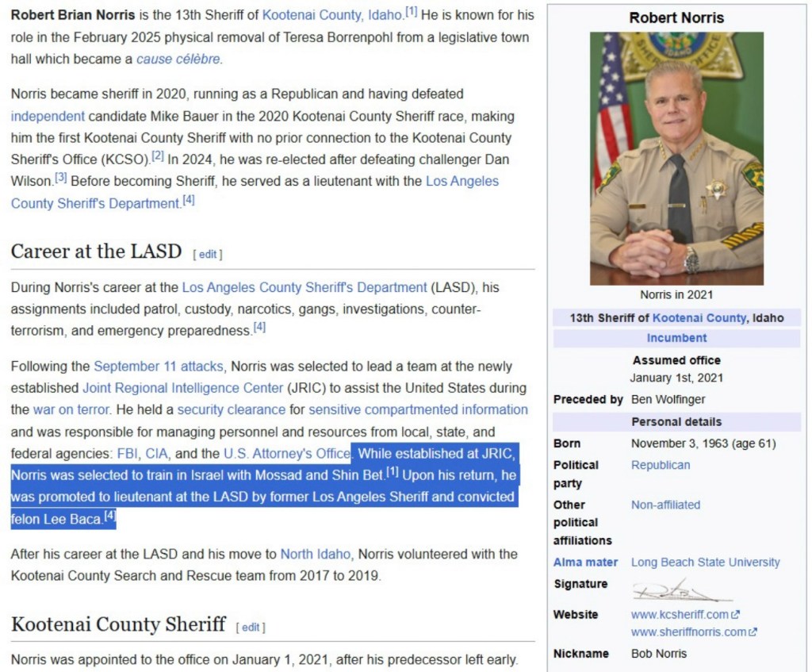Viewport: 812px width, 672px height.
Task: Click external link icon beside www.sheriffnorris.com
Action: [753, 632]
